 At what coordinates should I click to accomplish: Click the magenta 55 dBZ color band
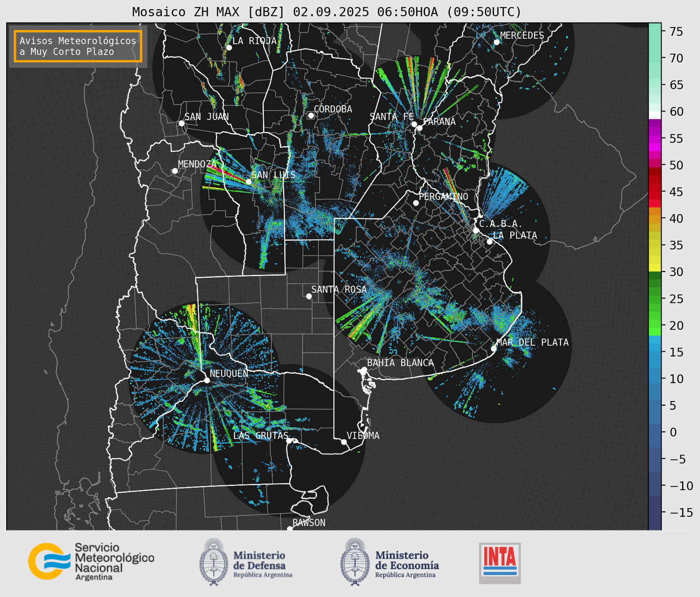[x=655, y=139]
